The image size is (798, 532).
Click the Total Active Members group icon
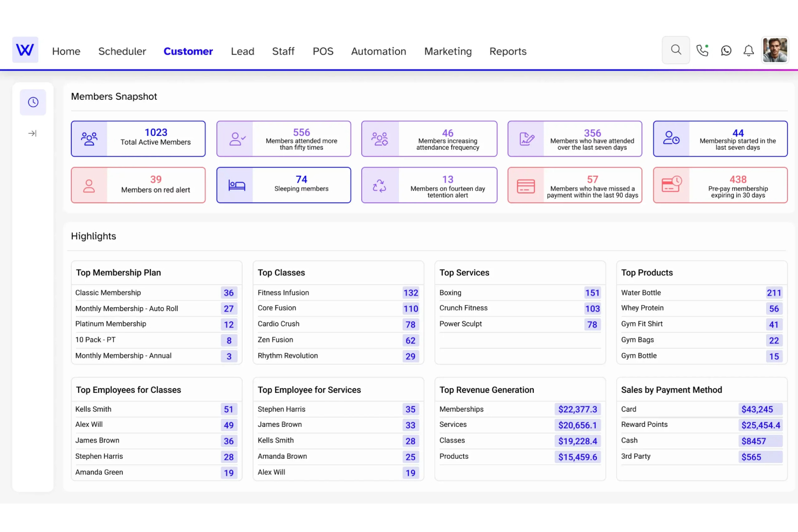pos(90,139)
